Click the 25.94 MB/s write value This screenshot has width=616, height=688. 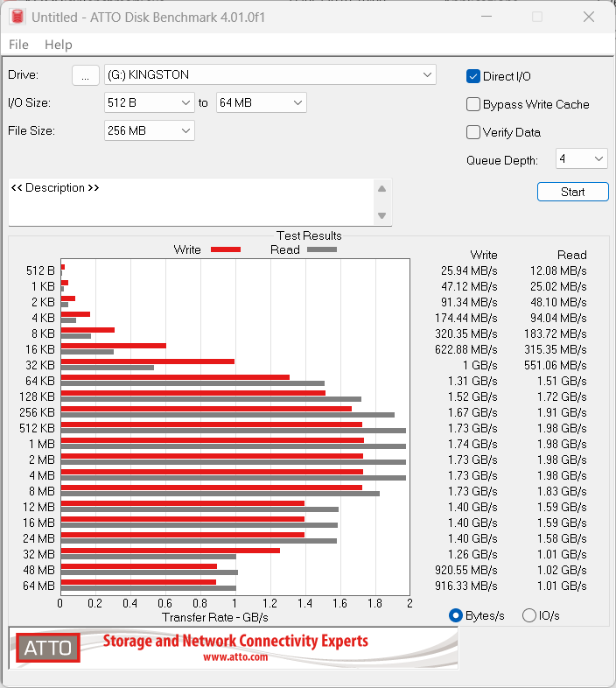(x=469, y=270)
